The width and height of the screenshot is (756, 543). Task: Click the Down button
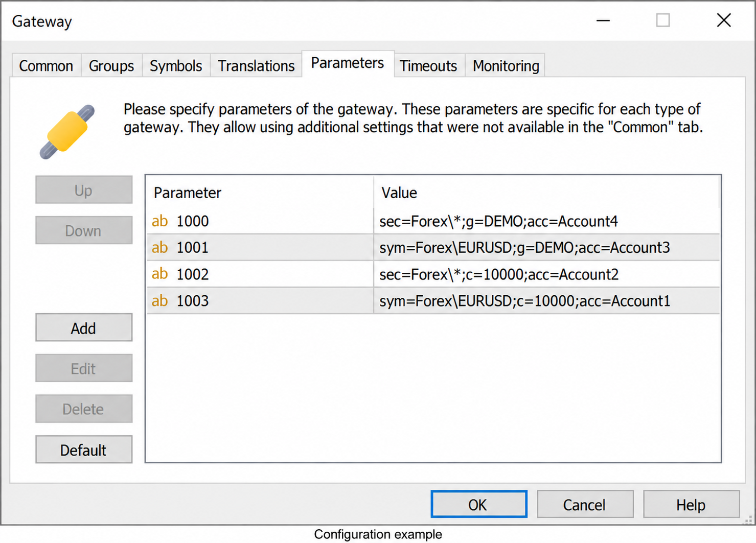pos(84,230)
